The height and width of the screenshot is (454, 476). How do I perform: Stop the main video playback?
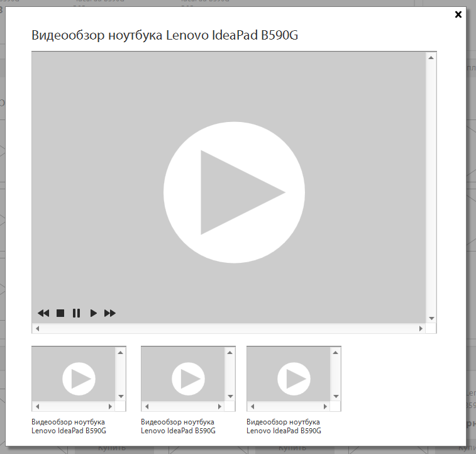[x=60, y=313]
